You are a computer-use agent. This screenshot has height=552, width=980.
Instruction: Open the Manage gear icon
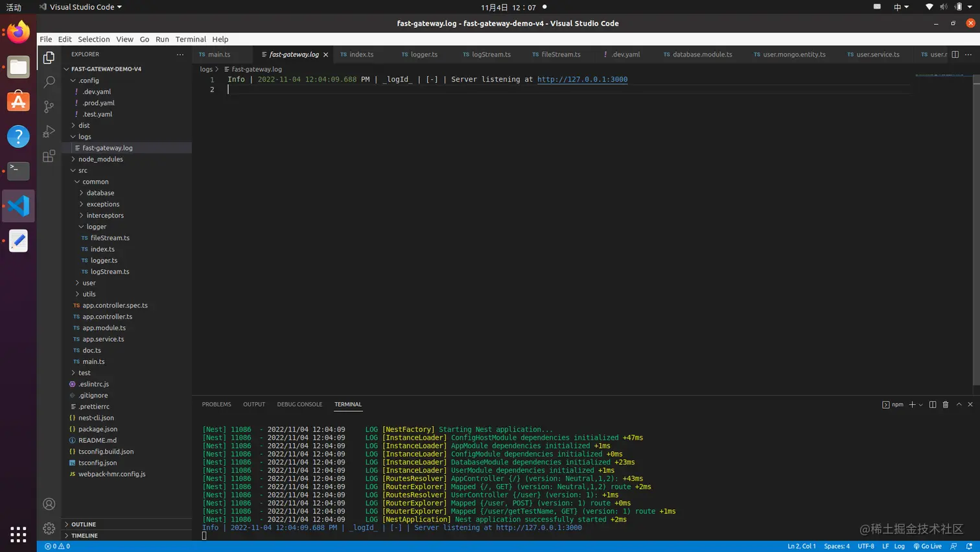click(x=49, y=529)
